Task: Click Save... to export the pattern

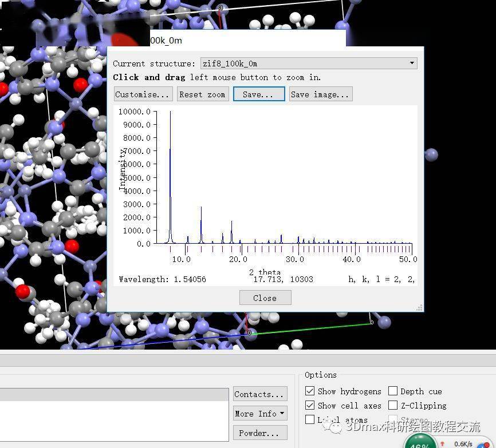Action: tap(259, 94)
